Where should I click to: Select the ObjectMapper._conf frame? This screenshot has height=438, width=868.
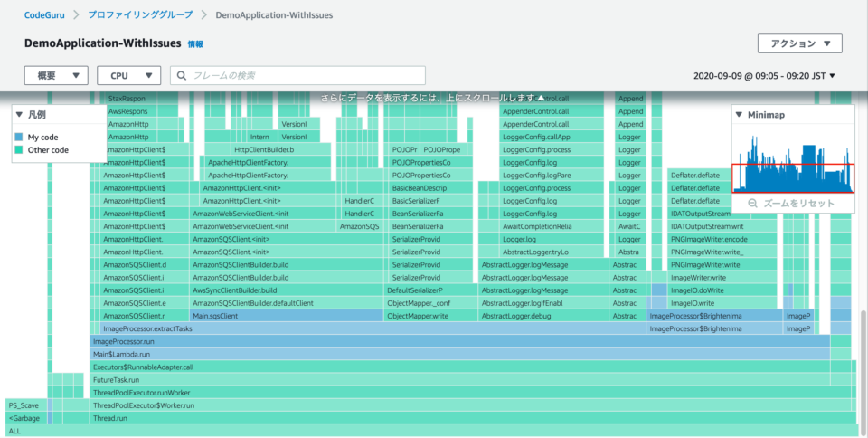pyautogui.click(x=430, y=303)
